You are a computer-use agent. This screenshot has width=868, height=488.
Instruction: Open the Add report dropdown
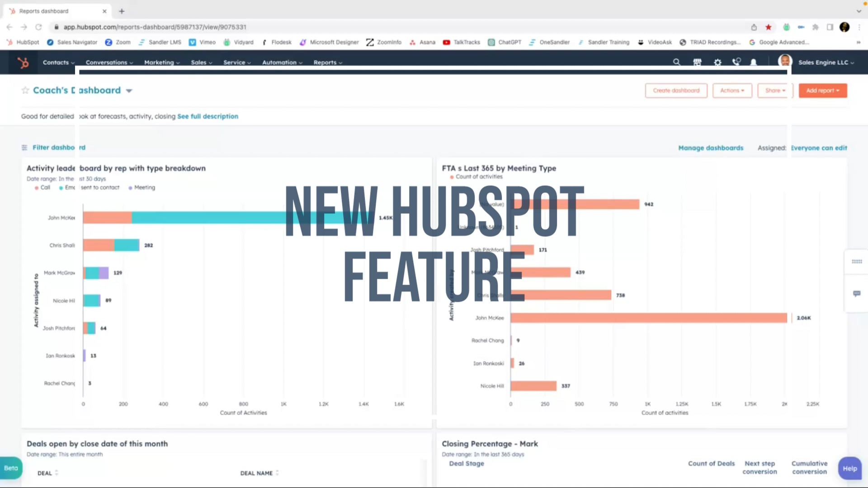pyautogui.click(x=822, y=90)
